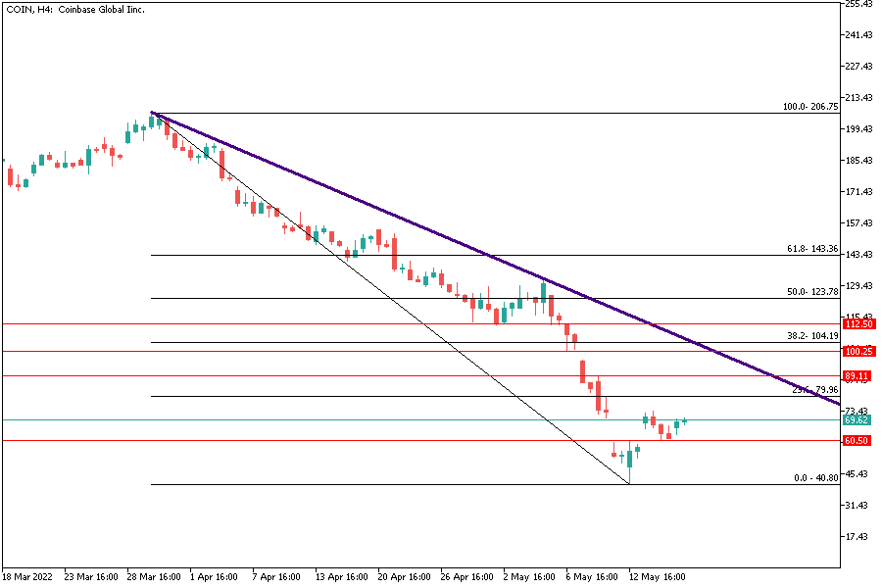
Task: Click the 60.50 red price label
Action: [x=858, y=441]
